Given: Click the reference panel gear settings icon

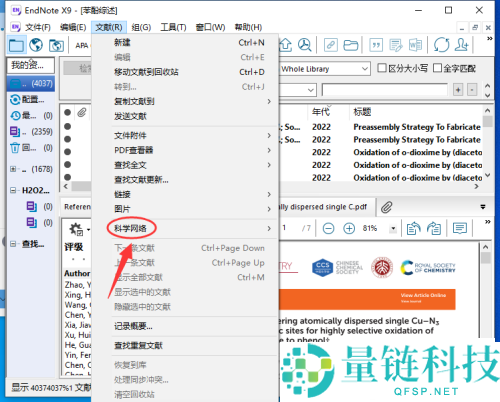Looking at the screenshot, I should [x=76, y=229].
